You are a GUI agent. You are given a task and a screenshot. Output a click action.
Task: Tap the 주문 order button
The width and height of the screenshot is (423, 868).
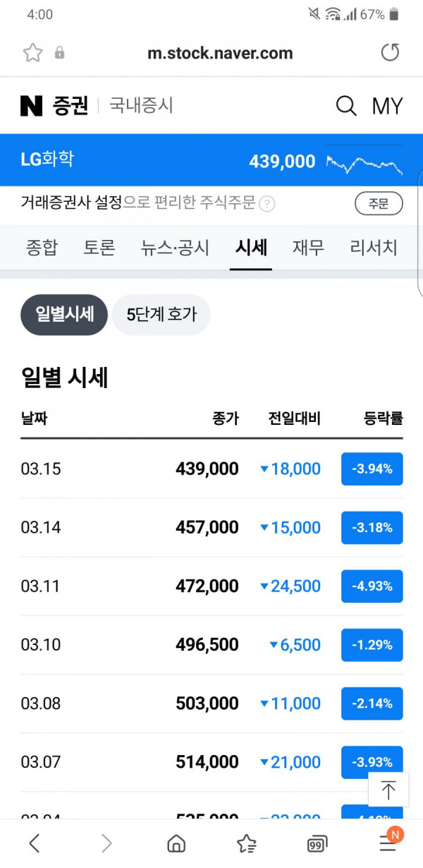(x=379, y=204)
